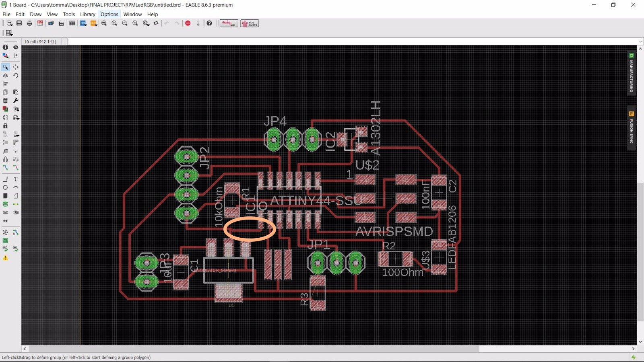
Task: Save the board with the floppy icon
Action: click(x=19, y=23)
